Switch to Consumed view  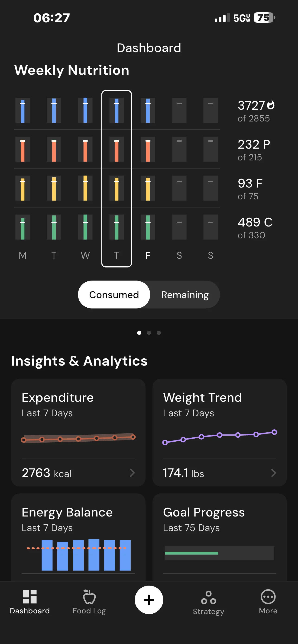point(114,295)
